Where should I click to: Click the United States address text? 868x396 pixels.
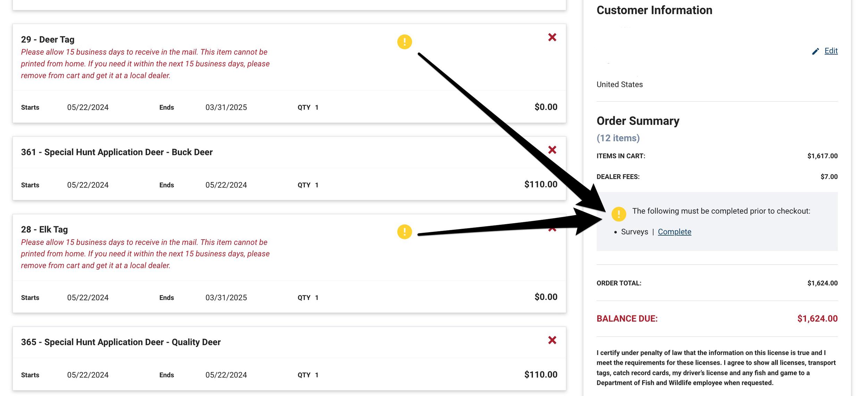click(x=619, y=84)
